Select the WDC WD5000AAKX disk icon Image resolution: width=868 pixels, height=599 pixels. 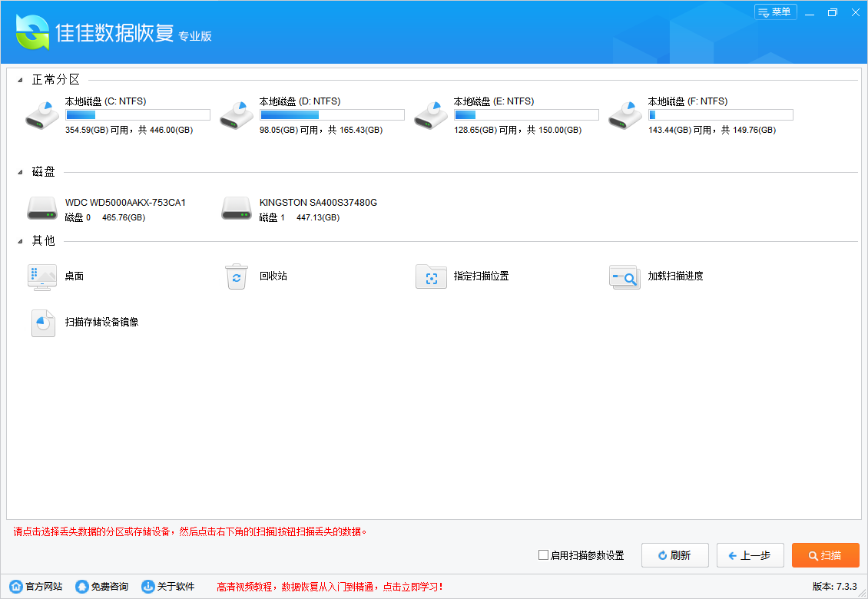click(42, 208)
